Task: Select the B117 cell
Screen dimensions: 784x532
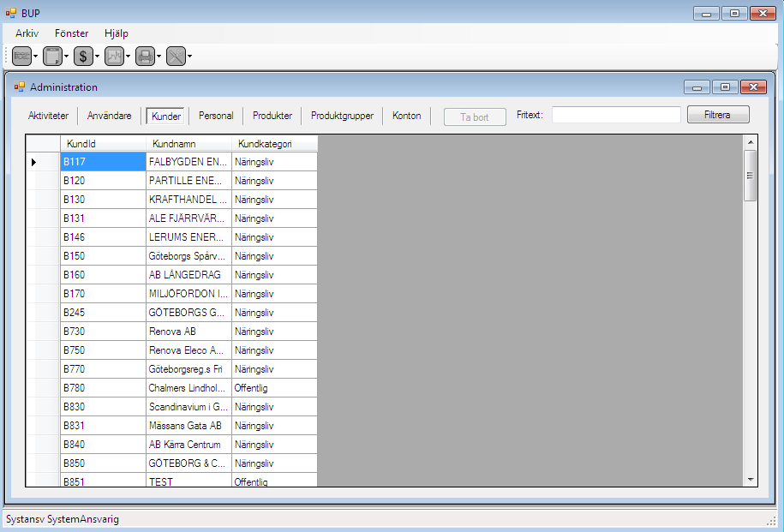Action: point(103,162)
